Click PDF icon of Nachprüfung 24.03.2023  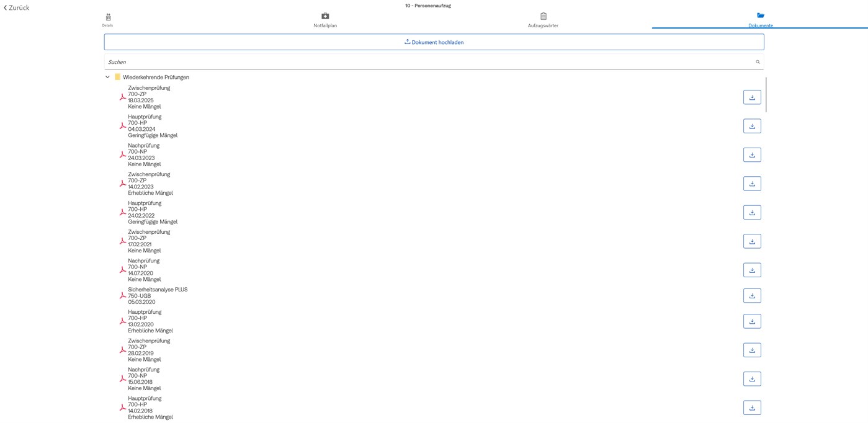point(122,155)
